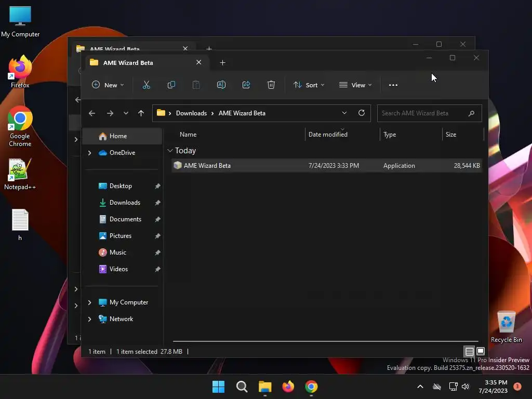This screenshot has width=532, height=399.
Task: Switch to details view icon in status bar
Action: pyautogui.click(x=469, y=351)
